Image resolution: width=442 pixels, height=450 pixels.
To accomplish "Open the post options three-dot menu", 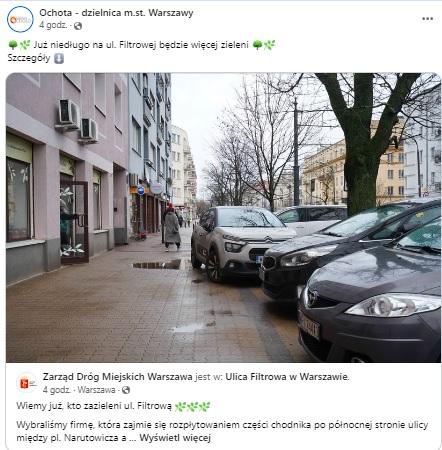I will [427, 19].
